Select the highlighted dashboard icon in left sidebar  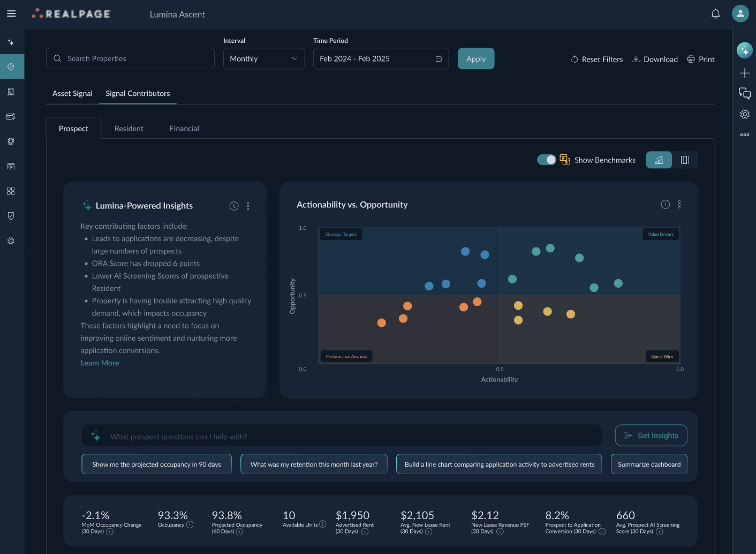click(x=11, y=66)
